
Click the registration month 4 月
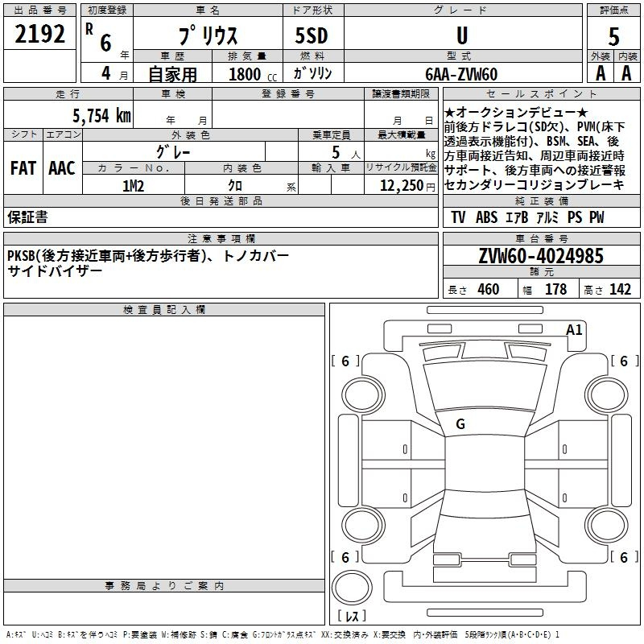coord(114,73)
